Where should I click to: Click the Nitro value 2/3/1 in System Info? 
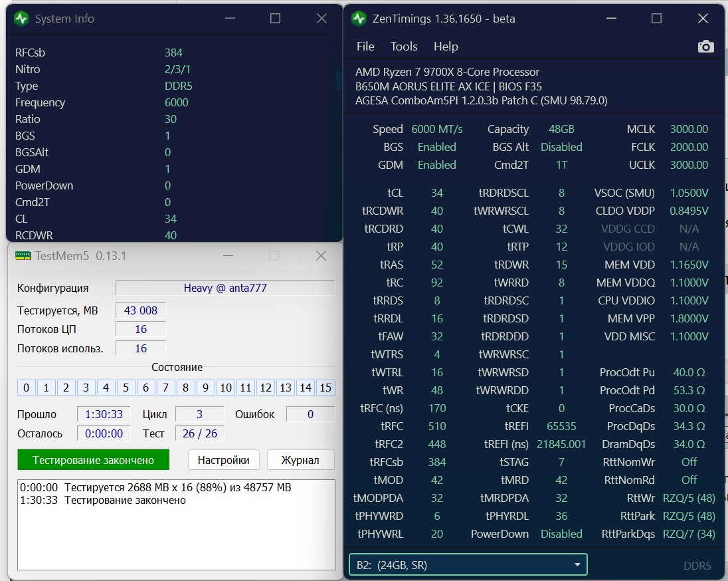(177, 69)
